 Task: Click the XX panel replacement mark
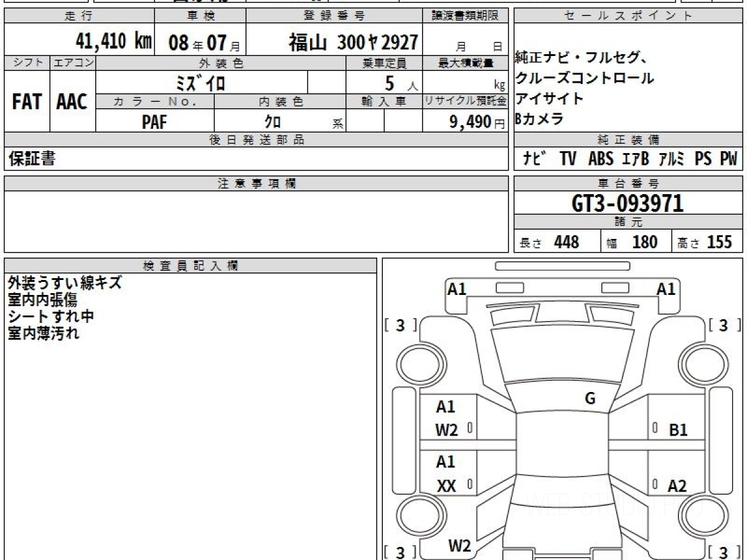[x=446, y=487]
